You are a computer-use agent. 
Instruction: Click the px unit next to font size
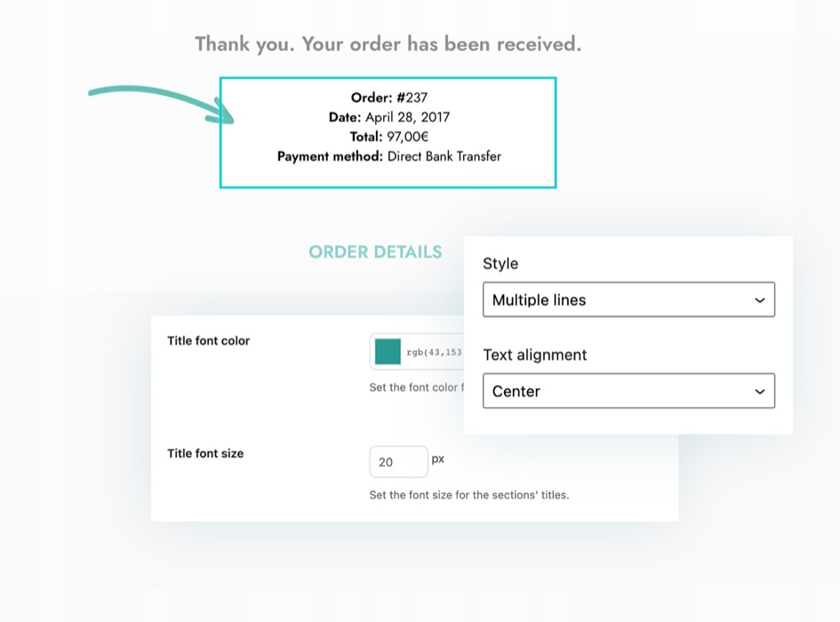[x=437, y=459]
